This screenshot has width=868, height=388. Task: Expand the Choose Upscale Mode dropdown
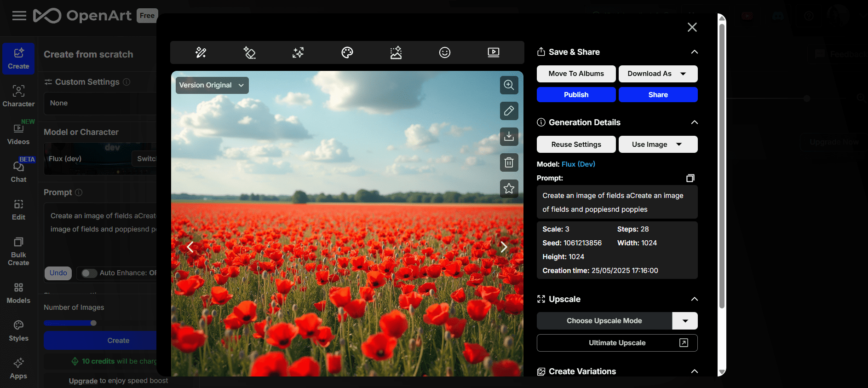[x=685, y=321]
